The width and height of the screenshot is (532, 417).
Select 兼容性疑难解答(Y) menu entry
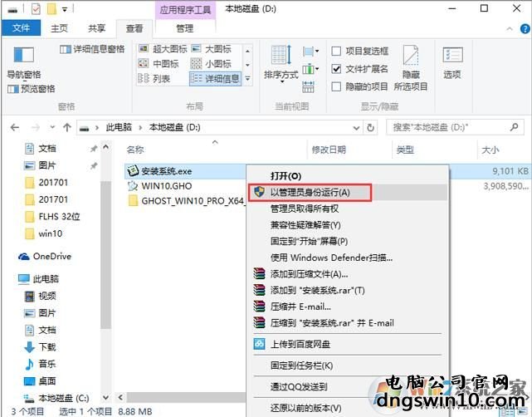tap(349, 225)
